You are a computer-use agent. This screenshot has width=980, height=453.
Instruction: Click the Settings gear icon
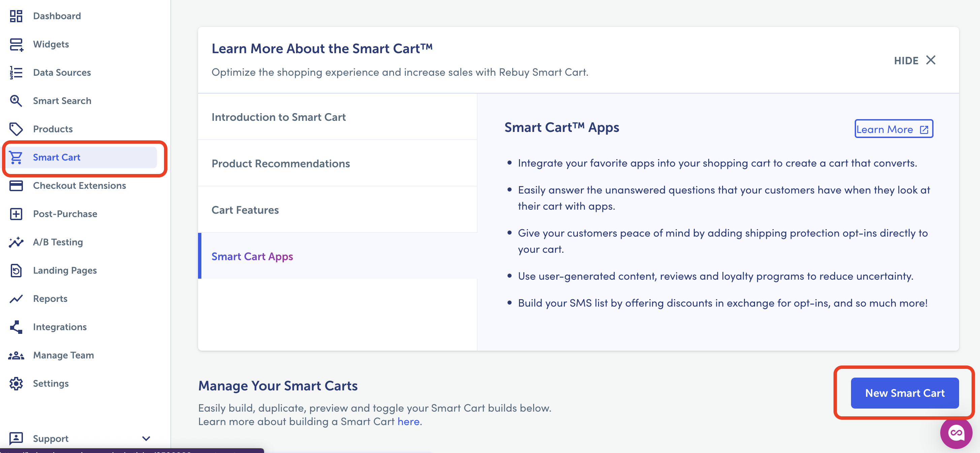point(16,383)
